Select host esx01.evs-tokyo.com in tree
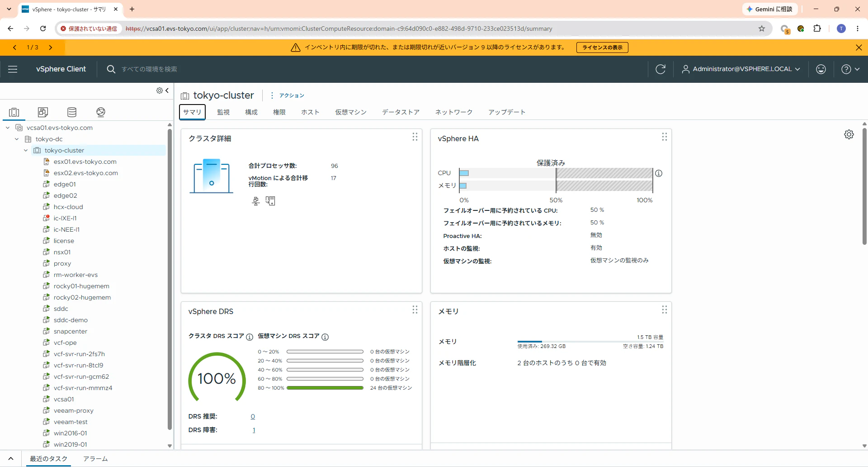The width and height of the screenshot is (868, 467). [85, 162]
